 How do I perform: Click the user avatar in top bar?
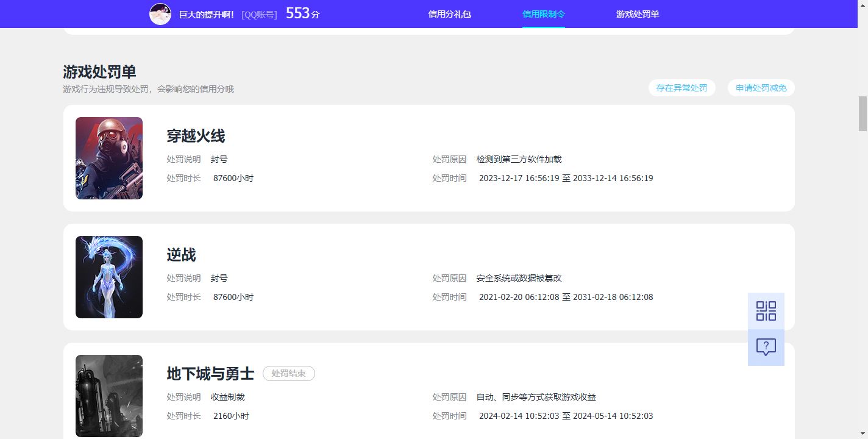coord(160,13)
